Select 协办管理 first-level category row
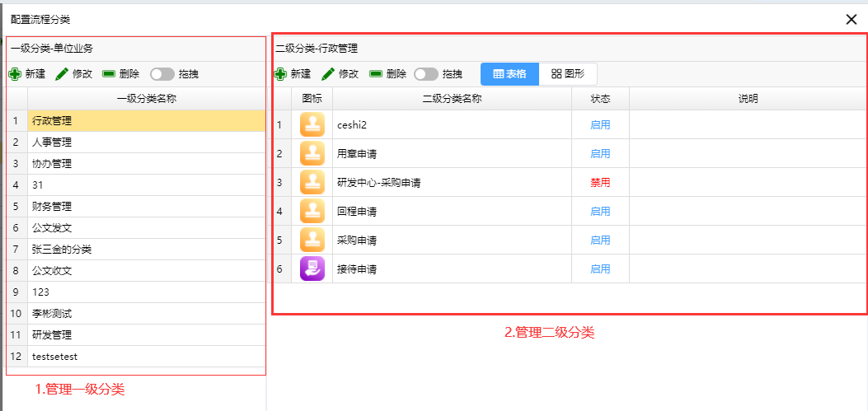The image size is (868, 411). tap(146, 164)
